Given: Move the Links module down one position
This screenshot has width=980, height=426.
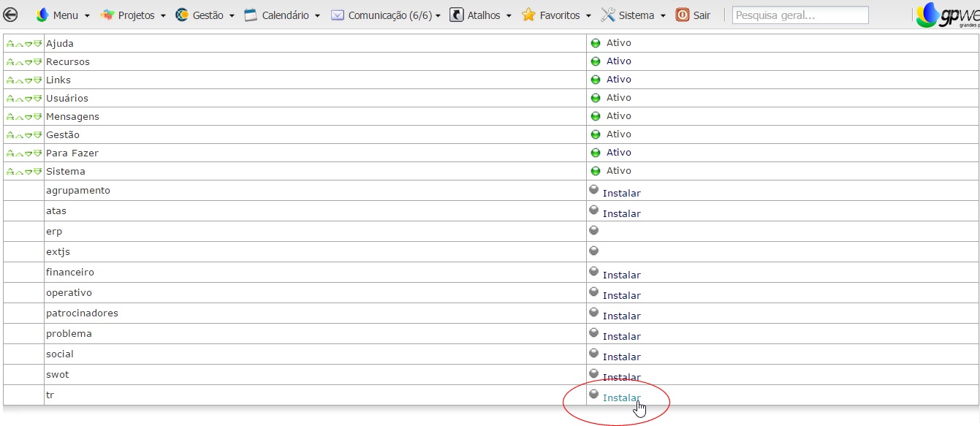Looking at the screenshot, I should [x=29, y=80].
